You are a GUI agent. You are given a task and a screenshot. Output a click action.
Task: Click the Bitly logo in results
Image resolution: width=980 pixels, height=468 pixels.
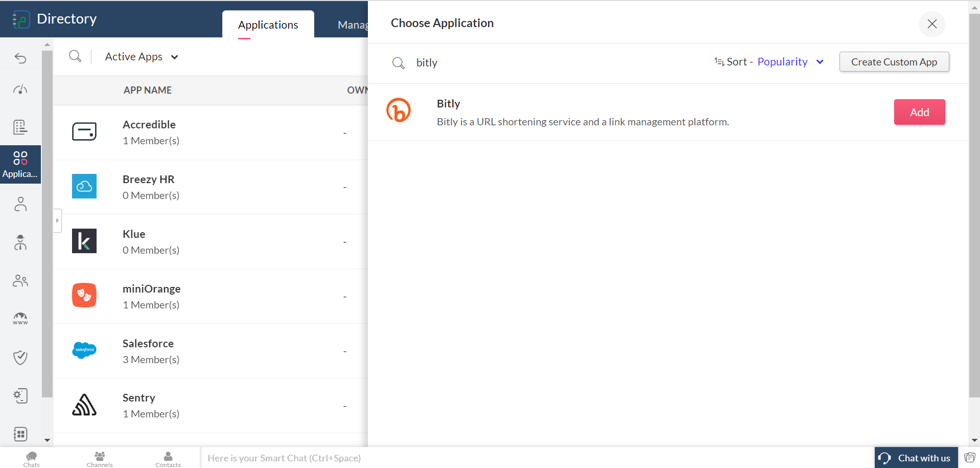click(399, 110)
